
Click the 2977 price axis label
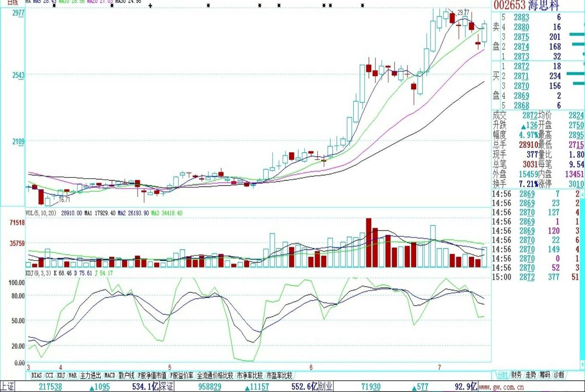point(18,13)
